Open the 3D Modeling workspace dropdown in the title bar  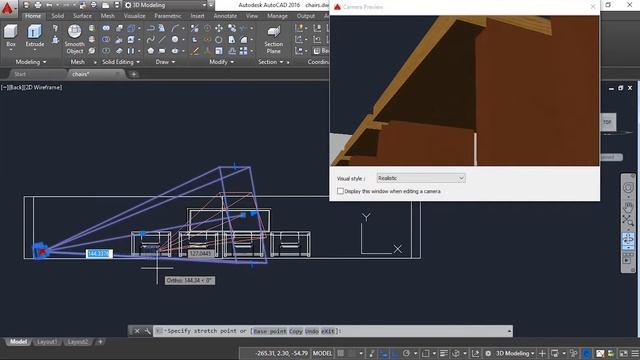click(169, 5)
